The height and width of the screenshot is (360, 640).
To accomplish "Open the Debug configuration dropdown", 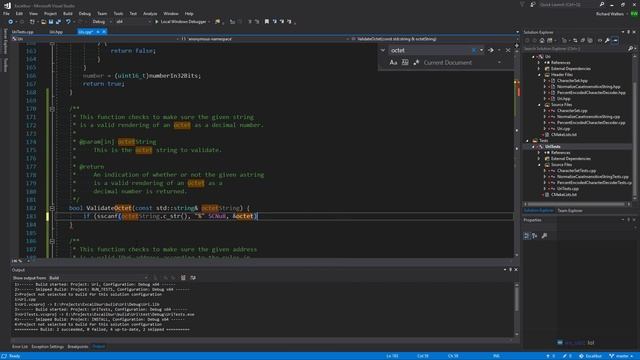I will pyautogui.click(x=102, y=22).
